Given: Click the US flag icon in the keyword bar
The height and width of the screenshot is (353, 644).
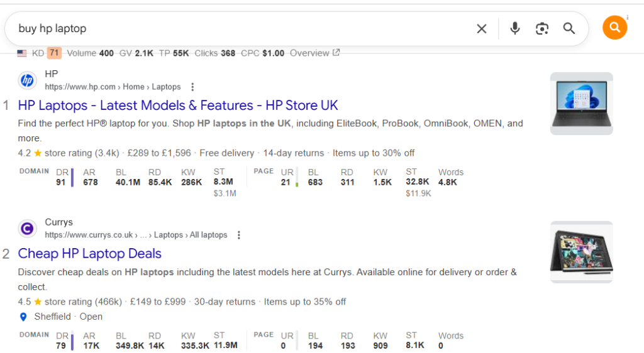Looking at the screenshot, I should click(x=22, y=53).
